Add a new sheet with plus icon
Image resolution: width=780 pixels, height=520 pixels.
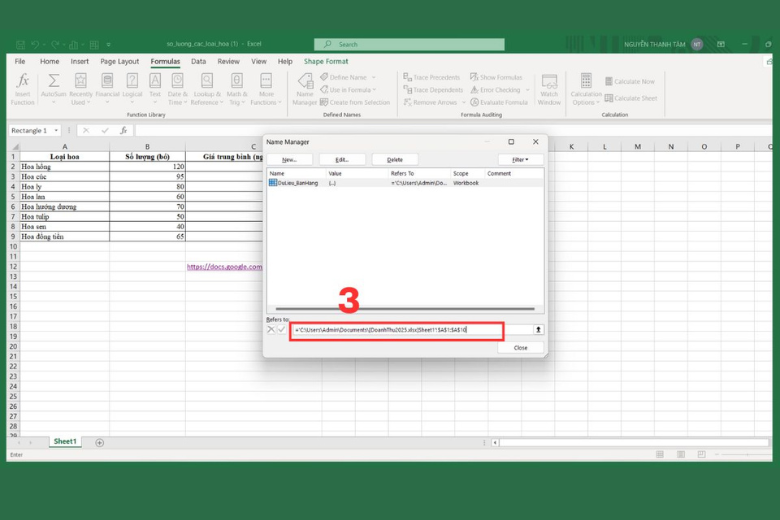coord(99,442)
